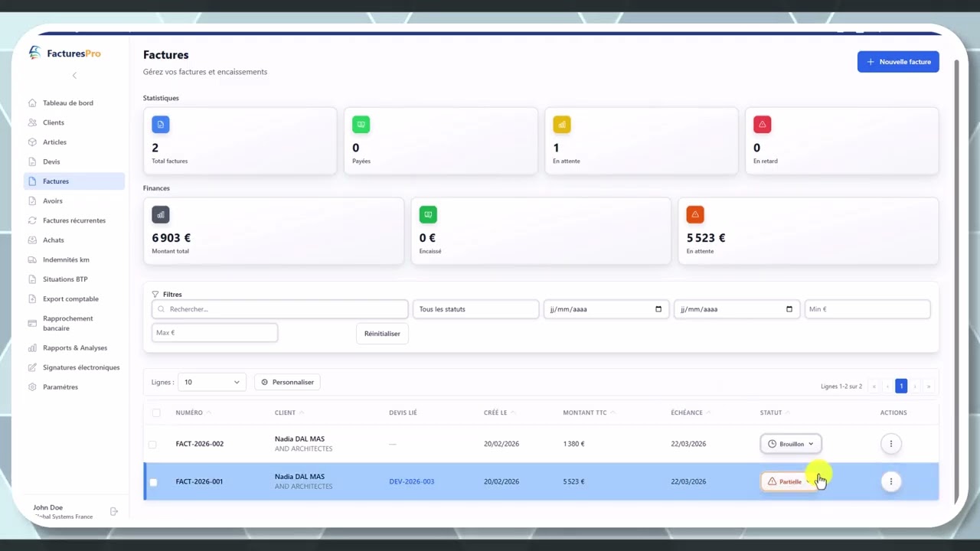This screenshot has width=980, height=551.
Task: Click Situations BTP document icon
Action: pos(32,279)
